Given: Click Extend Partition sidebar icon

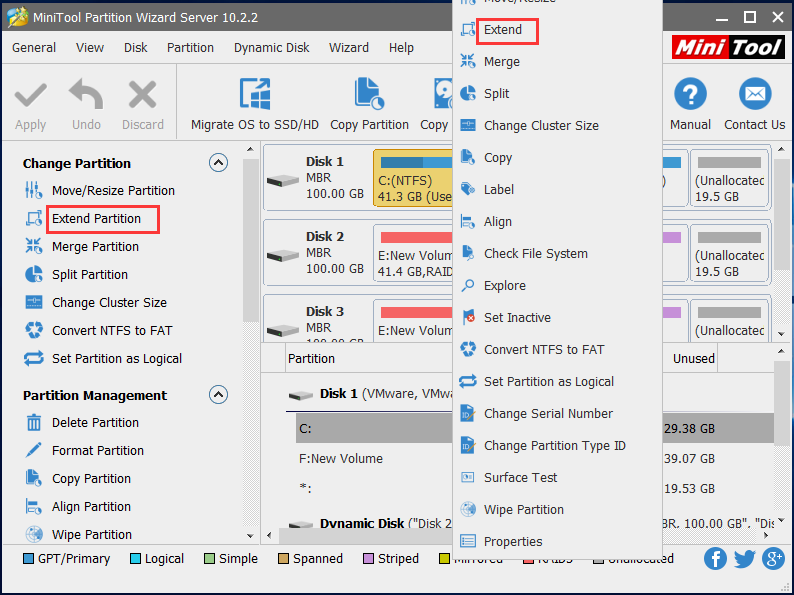Looking at the screenshot, I should pos(33,218).
